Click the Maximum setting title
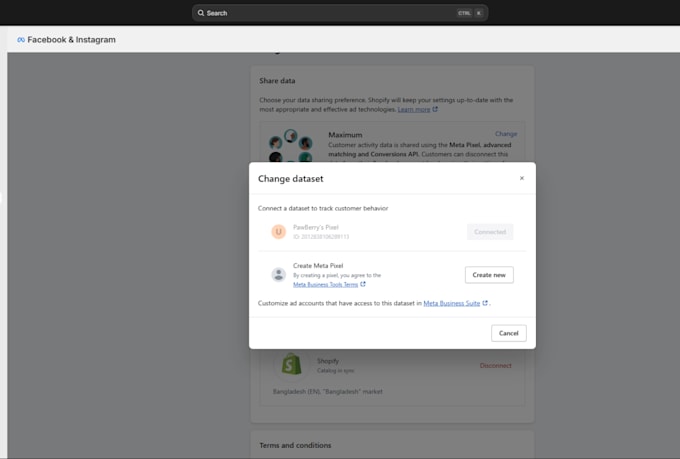 coord(345,135)
